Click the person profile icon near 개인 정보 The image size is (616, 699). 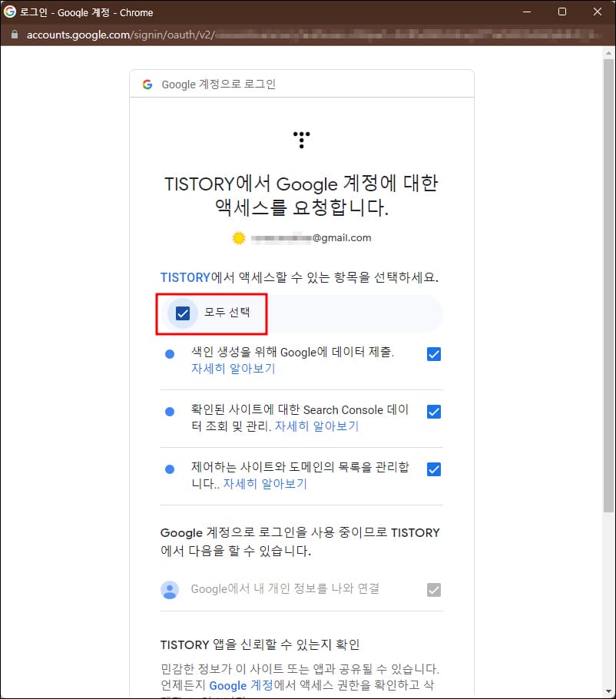[170, 590]
